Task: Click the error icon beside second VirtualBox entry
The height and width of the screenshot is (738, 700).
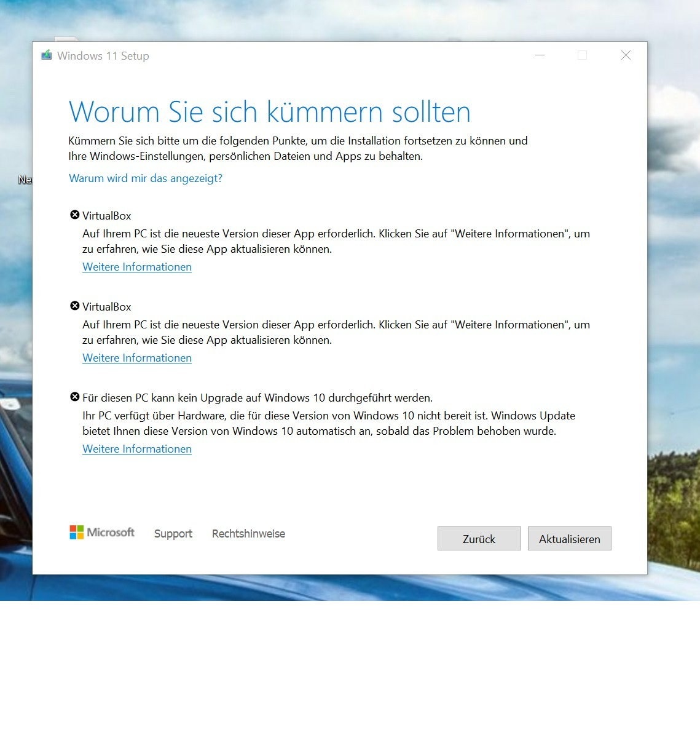Action: coord(75,306)
